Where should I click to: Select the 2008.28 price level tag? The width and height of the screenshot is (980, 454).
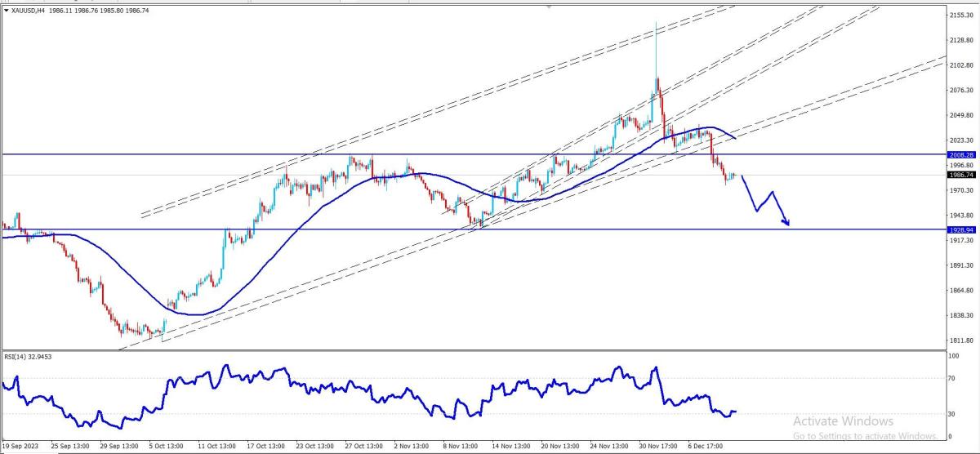(x=962, y=154)
